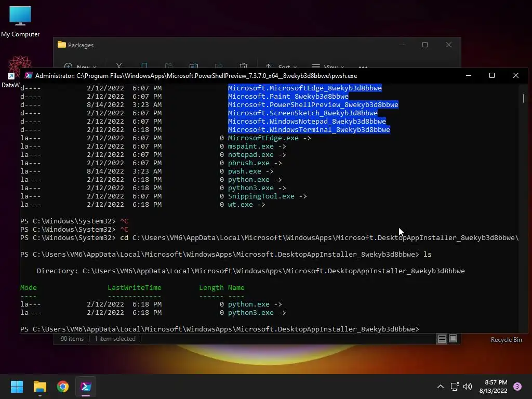Click the PowerShell window scrollbar thumb
This screenshot has height=399, width=532.
[x=524, y=98]
